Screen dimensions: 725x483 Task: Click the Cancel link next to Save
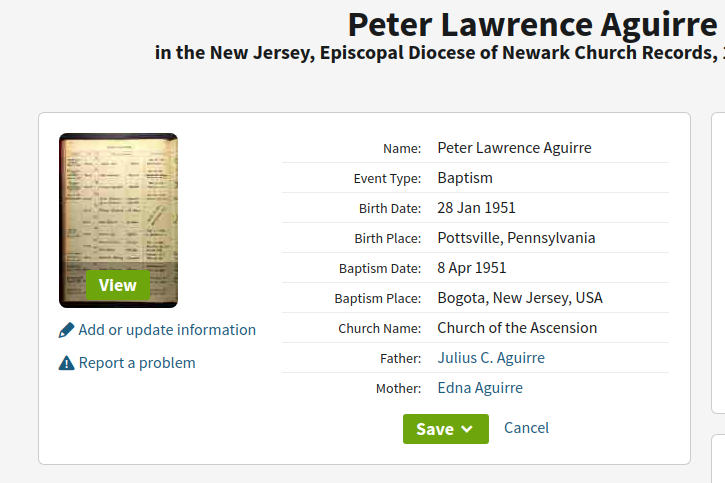(x=526, y=428)
